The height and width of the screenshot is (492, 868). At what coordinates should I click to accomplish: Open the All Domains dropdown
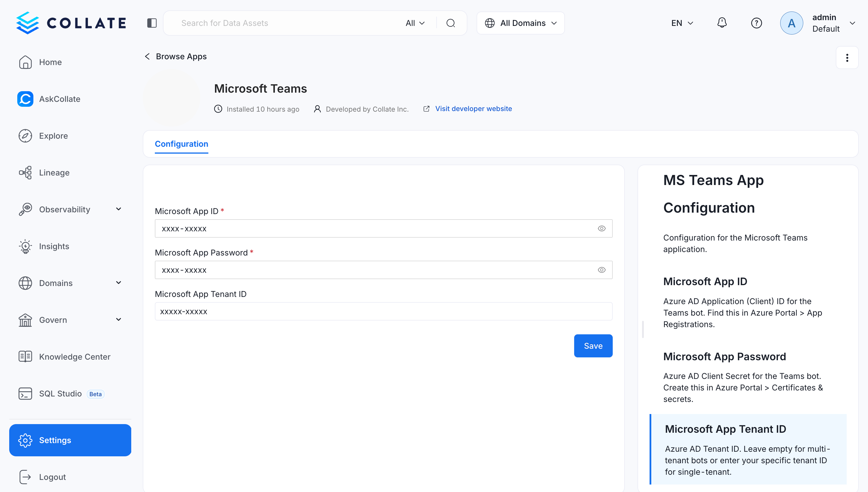521,23
